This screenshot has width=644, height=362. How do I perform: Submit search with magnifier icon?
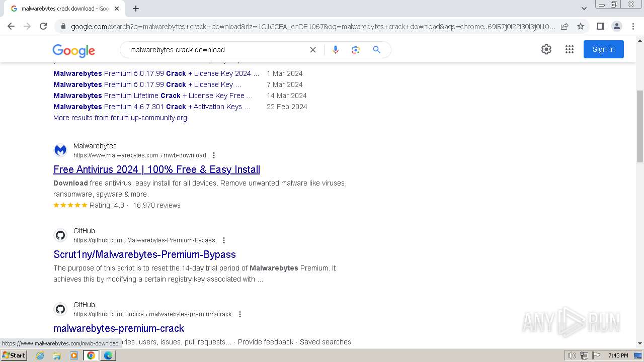tap(376, 50)
